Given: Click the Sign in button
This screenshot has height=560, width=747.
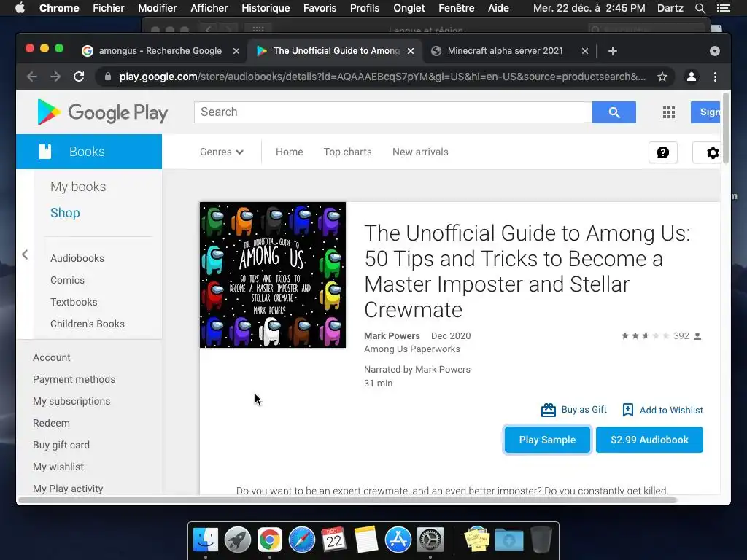Looking at the screenshot, I should (x=705, y=112).
